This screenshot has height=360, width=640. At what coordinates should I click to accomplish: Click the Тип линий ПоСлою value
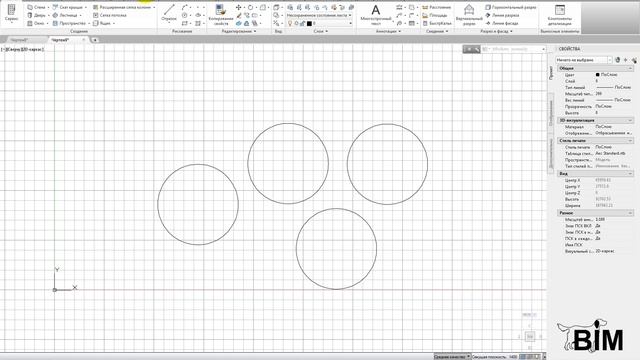point(613,87)
